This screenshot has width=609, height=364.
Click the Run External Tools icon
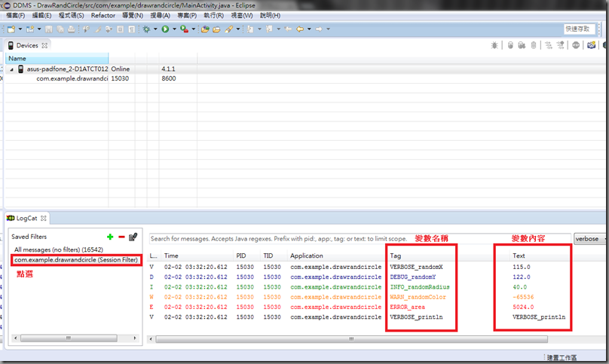[x=184, y=29]
